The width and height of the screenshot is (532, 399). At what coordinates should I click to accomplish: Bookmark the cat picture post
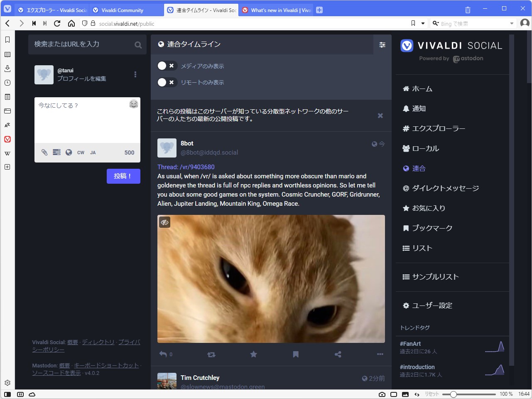(x=296, y=354)
